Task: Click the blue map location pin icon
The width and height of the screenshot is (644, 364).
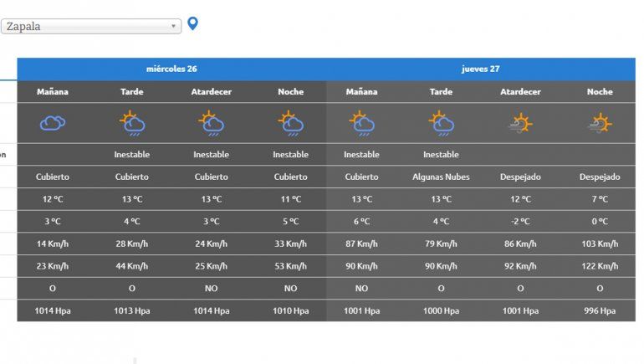Action: (193, 23)
